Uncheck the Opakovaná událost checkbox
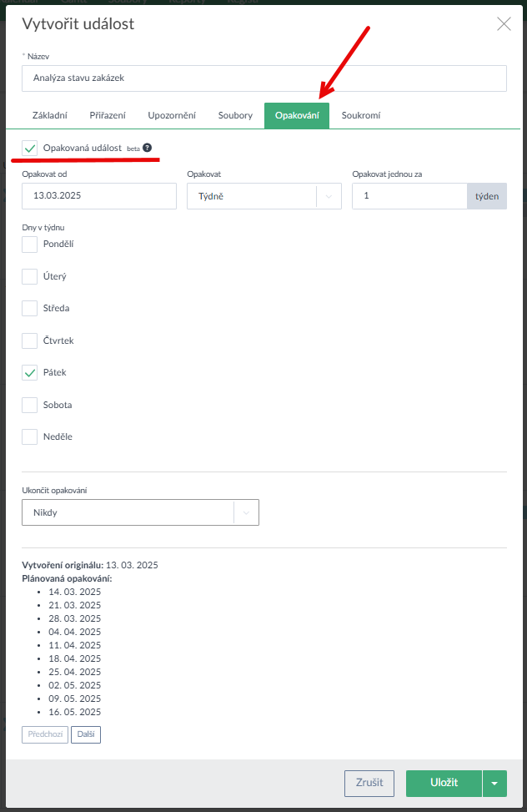The height and width of the screenshot is (812, 527). click(x=30, y=148)
